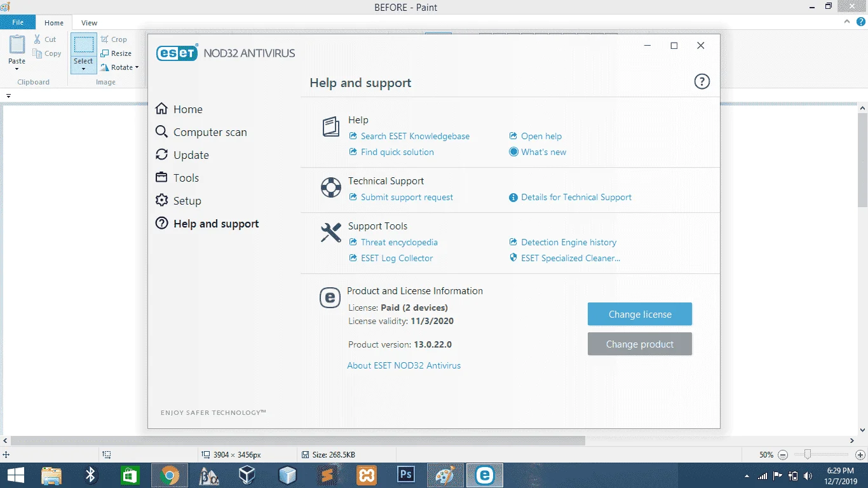Open Computer scan in ESET sidebar
The width and height of the screenshot is (868, 488).
201,132
